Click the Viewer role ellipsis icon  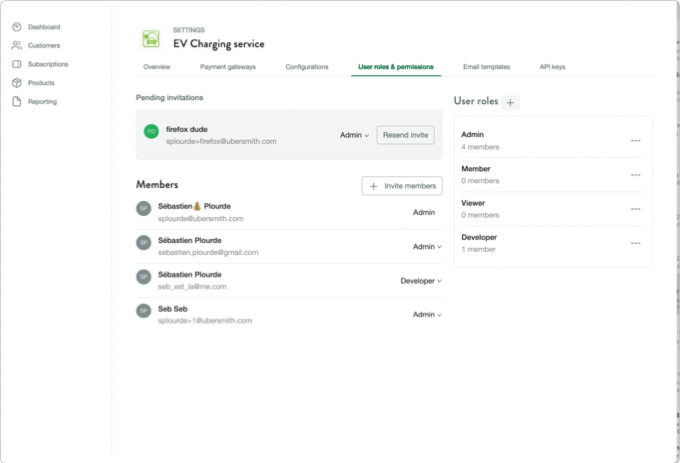635,209
